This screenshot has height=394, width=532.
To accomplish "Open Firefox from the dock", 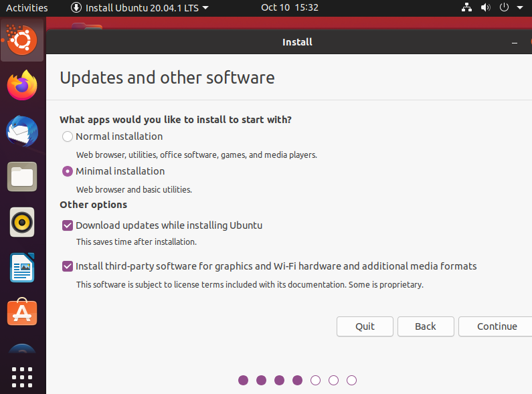I will [22, 86].
